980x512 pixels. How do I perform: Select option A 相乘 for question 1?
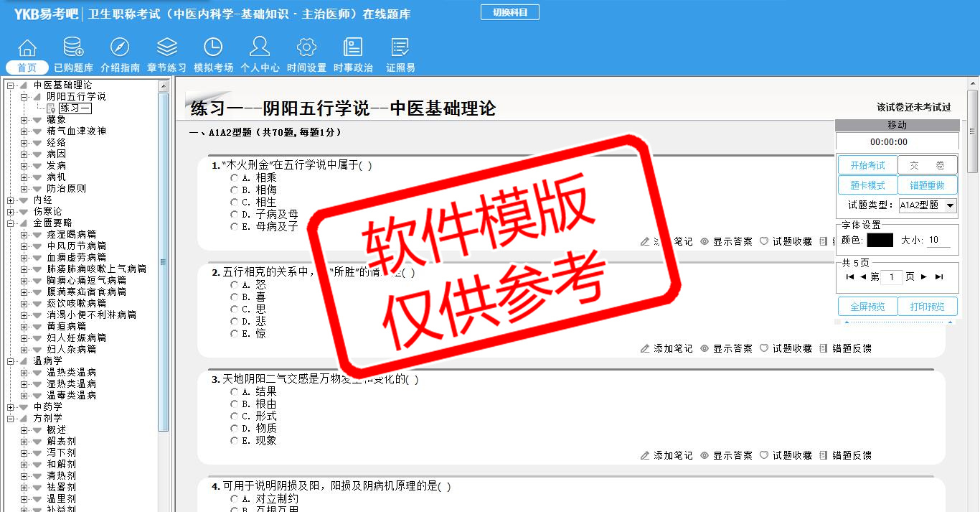[235, 177]
